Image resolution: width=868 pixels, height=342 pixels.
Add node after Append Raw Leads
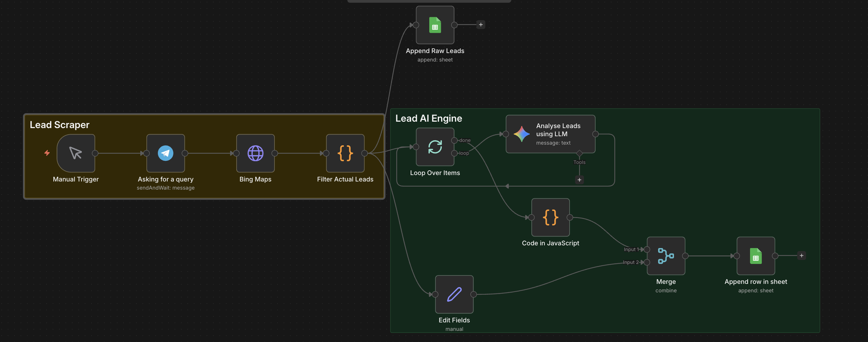pos(481,25)
